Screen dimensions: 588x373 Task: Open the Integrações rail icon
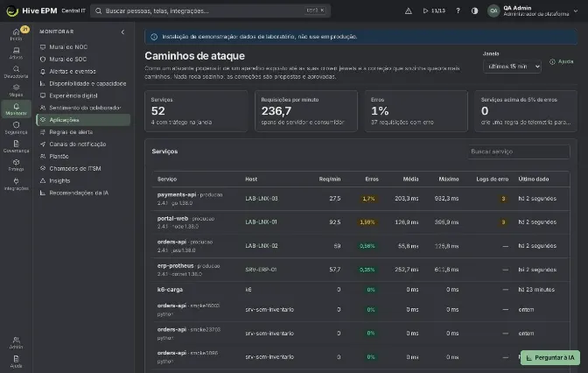(x=16, y=184)
